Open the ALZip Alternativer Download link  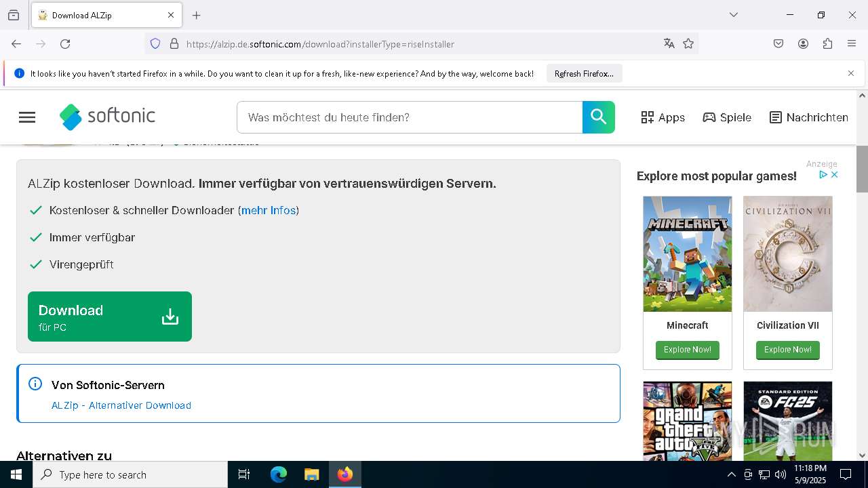click(x=121, y=405)
